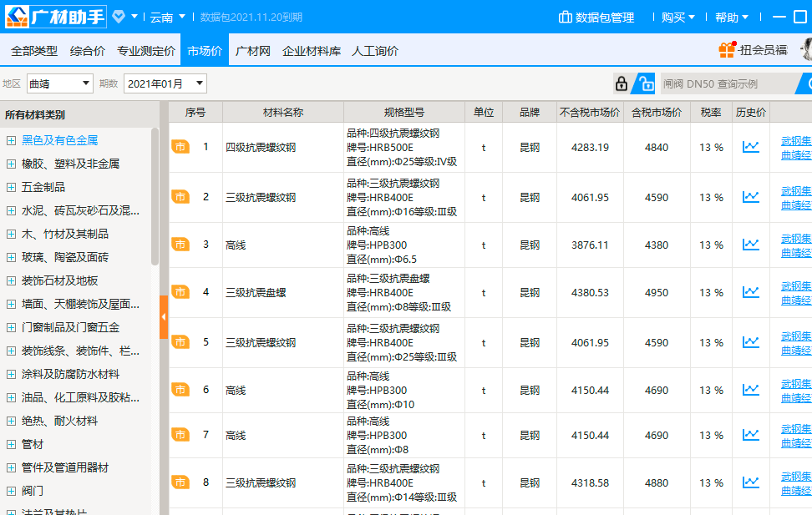Click the 4380.53 price cell
The width and height of the screenshot is (812, 515).
tap(590, 293)
